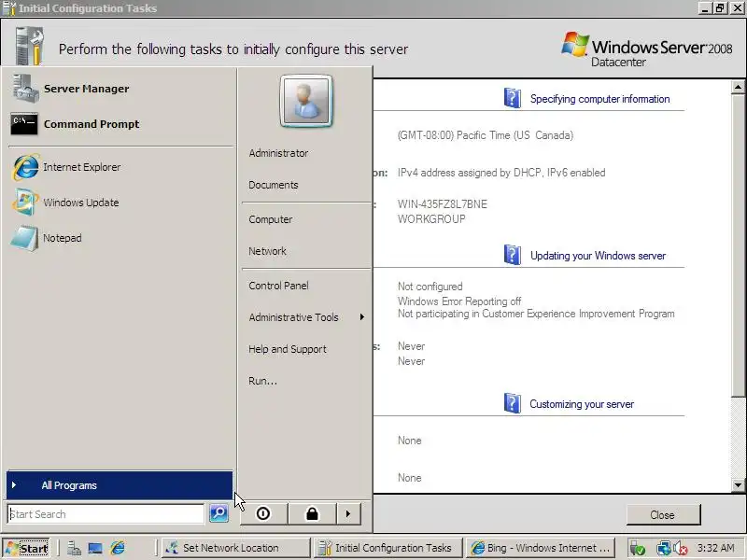Select Windows Error Reporting off text

coord(459,301)
